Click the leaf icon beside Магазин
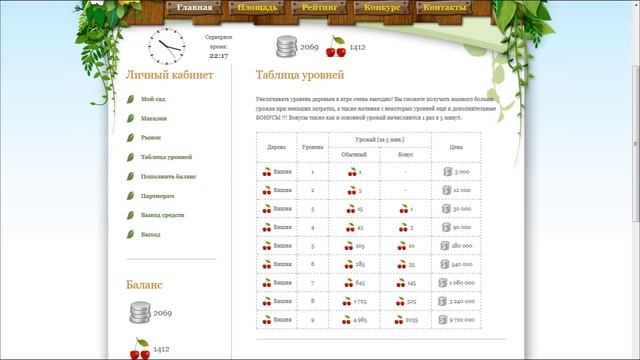The height and width of the screenshot is (360, 640). click(x=131, y=118)
